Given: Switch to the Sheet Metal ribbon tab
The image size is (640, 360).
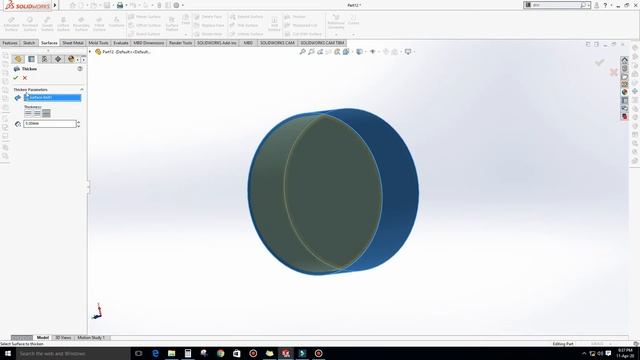Looking at the screenshot, I should pos(73,43).
